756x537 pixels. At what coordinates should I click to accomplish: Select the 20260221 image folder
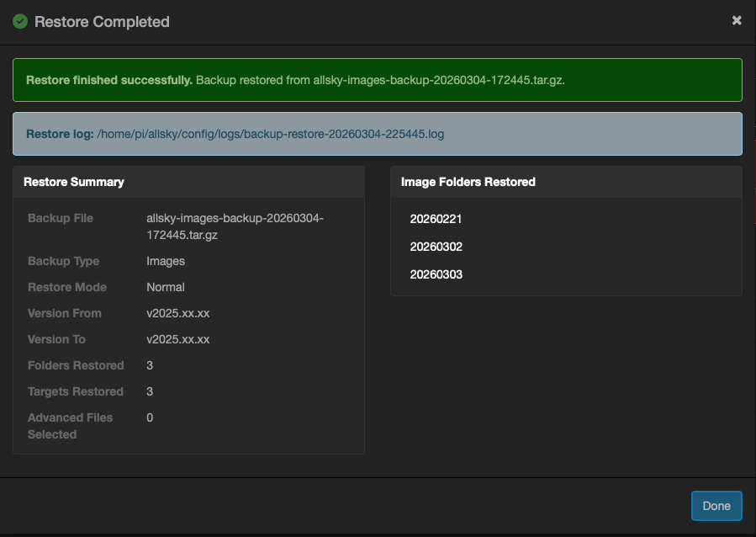coord(435,219)
